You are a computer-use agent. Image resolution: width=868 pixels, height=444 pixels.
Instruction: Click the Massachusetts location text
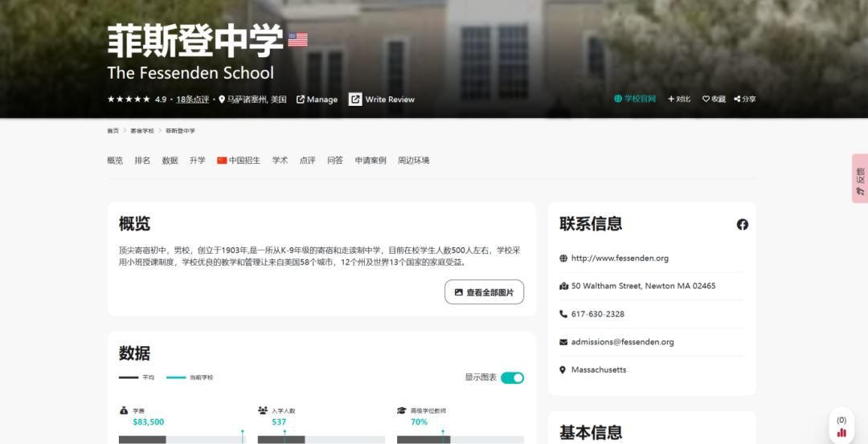click(x=599, y=370)
